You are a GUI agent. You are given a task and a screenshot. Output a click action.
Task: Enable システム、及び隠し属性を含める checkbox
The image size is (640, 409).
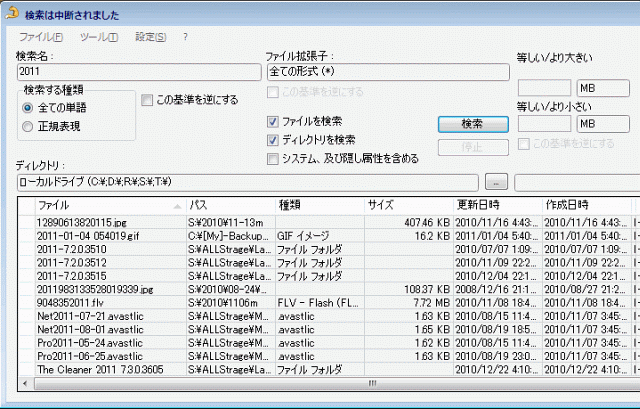[x=273, y=158]
